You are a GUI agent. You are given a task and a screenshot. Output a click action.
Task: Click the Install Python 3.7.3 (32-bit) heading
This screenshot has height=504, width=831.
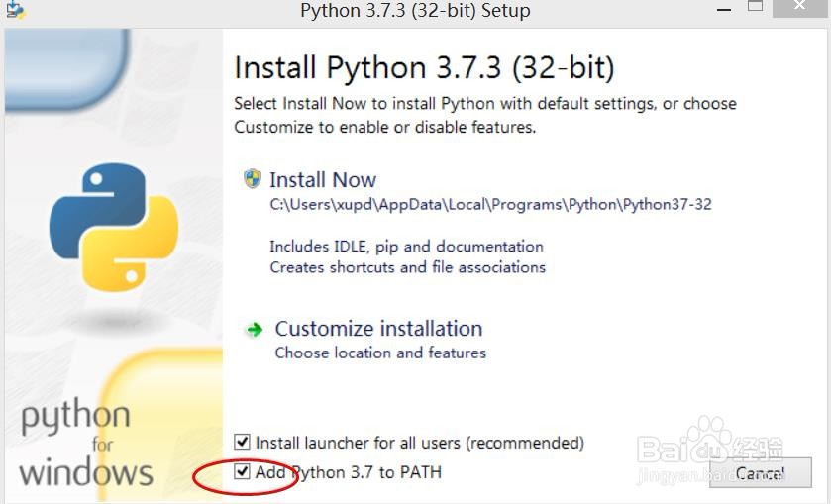click(424, 68)
